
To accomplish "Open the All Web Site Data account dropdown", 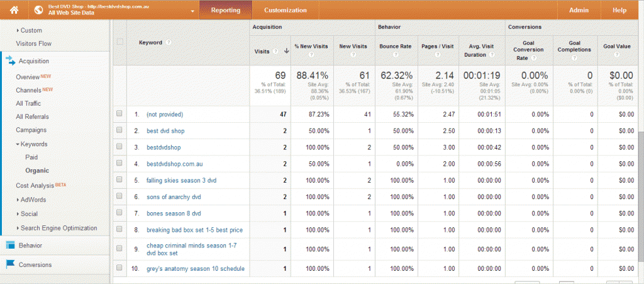I will pyautogui.click(x=191, y=11).
